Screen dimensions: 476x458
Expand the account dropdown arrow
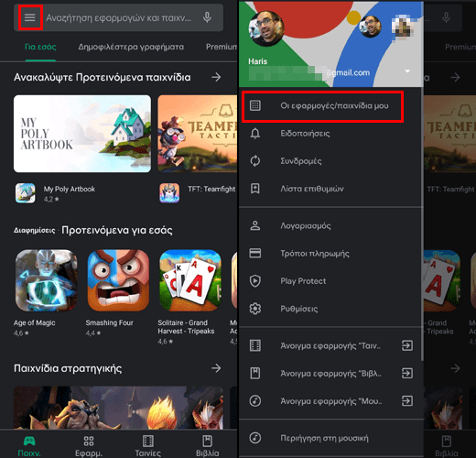coord(407,71)
